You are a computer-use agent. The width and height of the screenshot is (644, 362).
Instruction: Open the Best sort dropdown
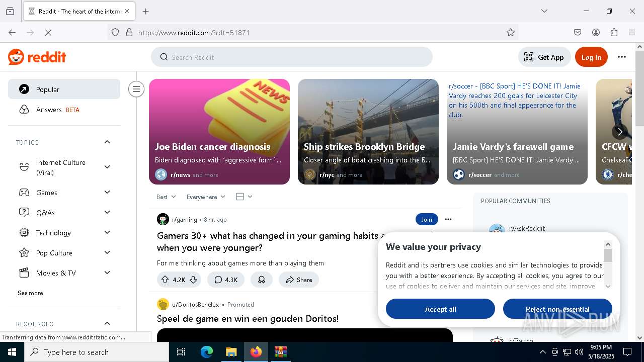(166, 197)
